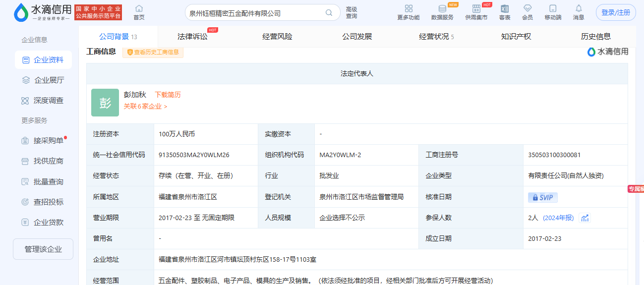The height and width of the screenshot is (285, 644).
Task: Click the 管理该企业 button
Action: click(x=43, y=249)
